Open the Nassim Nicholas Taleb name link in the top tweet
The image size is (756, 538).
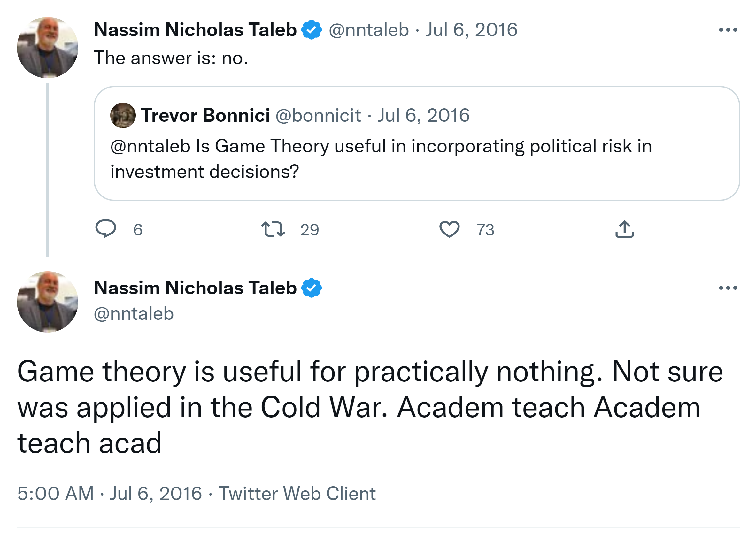tap(195, 30)
